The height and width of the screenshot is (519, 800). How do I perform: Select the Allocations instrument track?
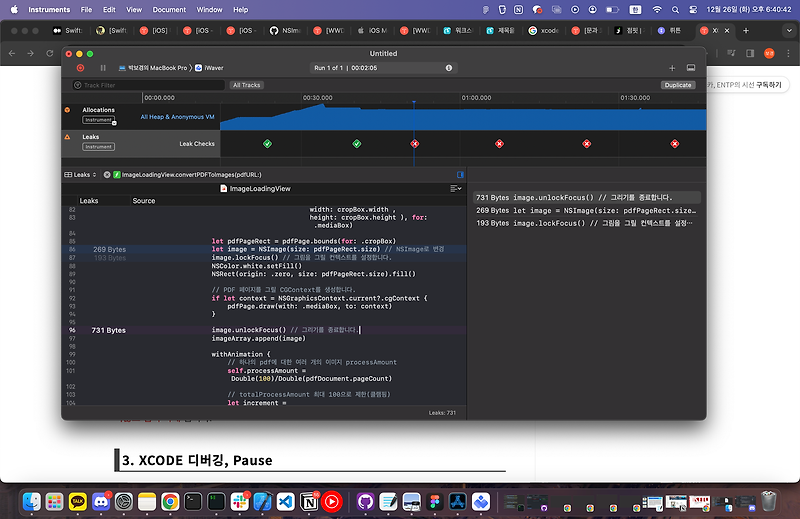[x=141, y=117]
